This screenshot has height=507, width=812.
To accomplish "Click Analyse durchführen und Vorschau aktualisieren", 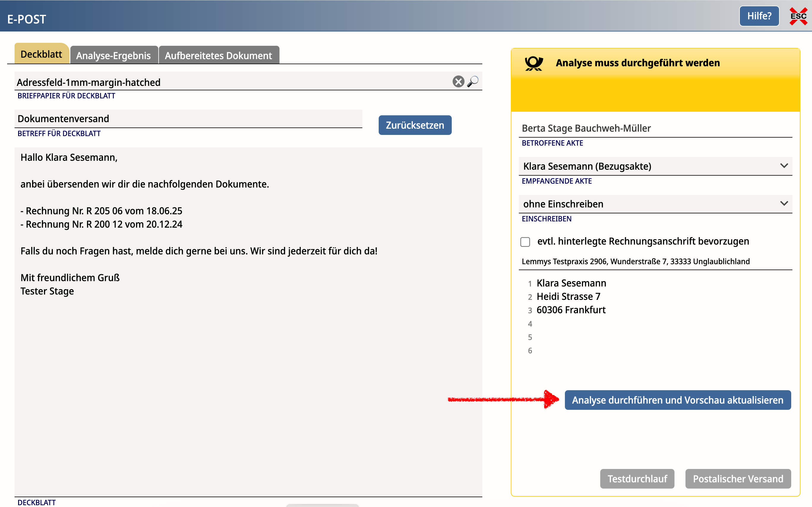I will [x=678, y=400].
